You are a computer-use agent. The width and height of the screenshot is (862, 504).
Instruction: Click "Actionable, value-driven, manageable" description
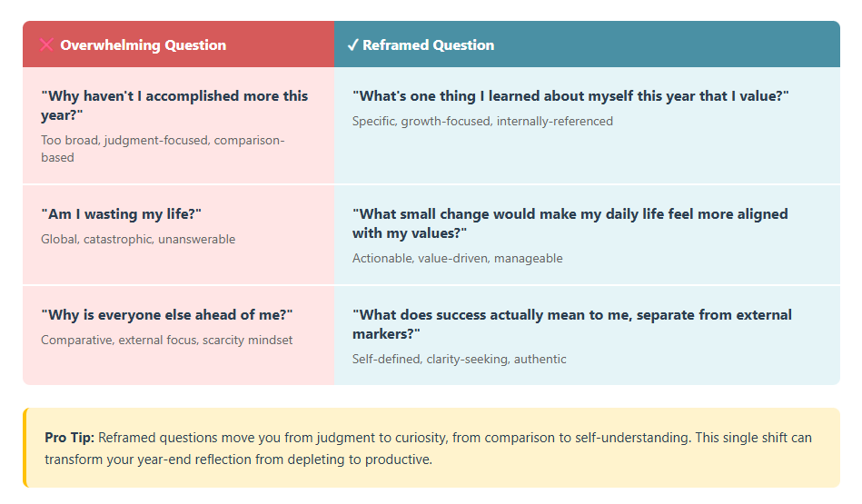tap(457, 259)
